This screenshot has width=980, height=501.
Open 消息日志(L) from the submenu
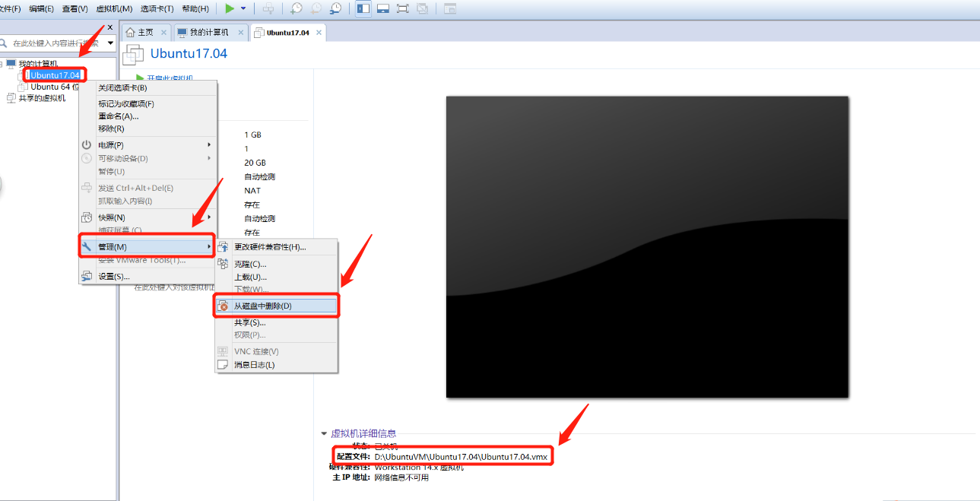point(277,365)
